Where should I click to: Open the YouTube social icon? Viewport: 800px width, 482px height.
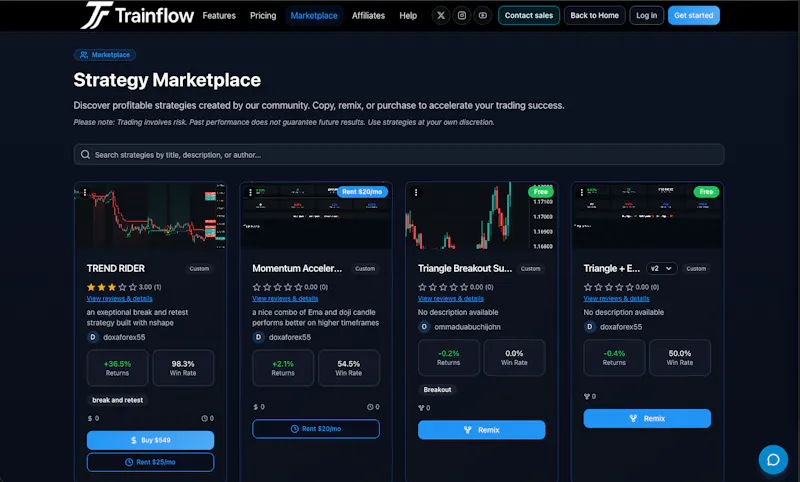(483, 15)
